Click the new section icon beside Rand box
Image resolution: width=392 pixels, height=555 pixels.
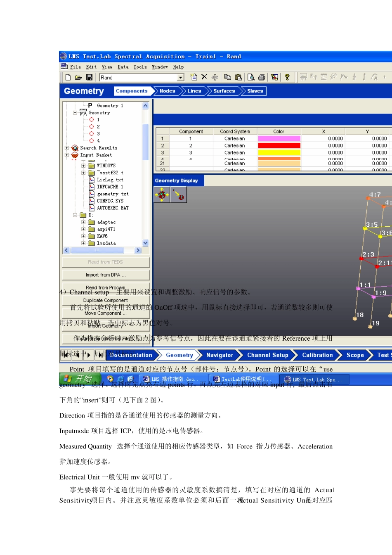tap(194, 77)
